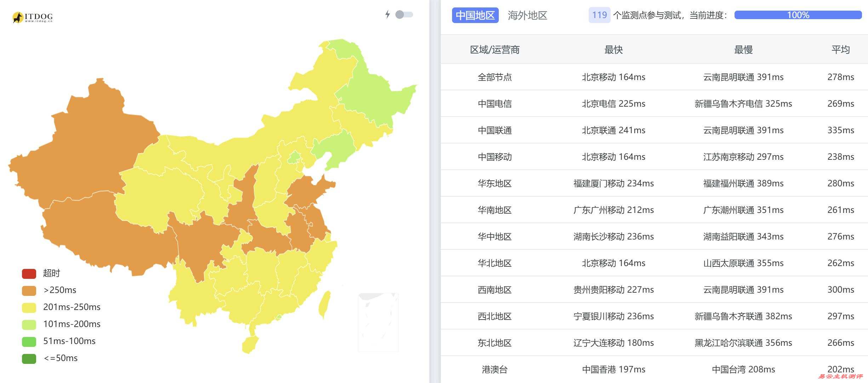Viewport: 868px width, 383px height.
Task: Select the 华东地区 row label
Action: 495,183
